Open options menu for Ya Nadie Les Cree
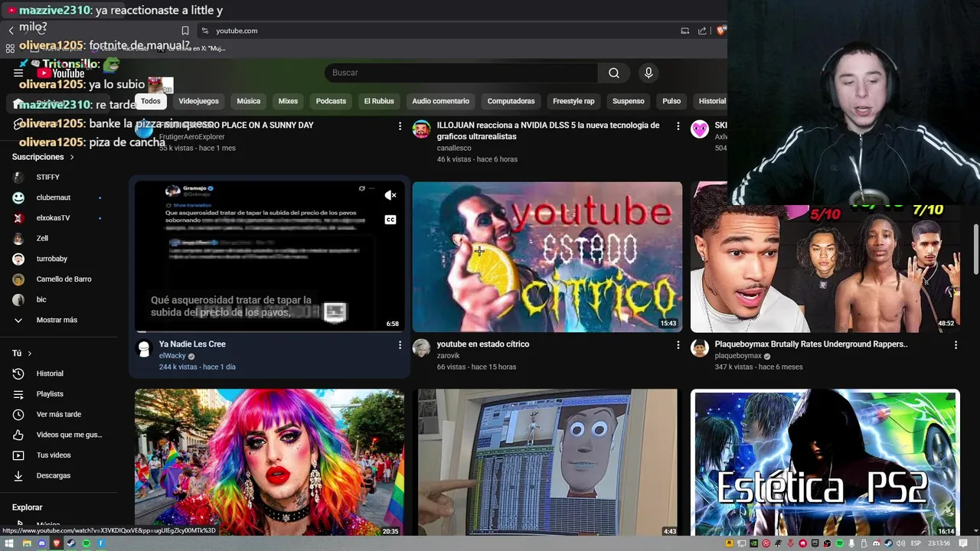 (x=400, y=345)
